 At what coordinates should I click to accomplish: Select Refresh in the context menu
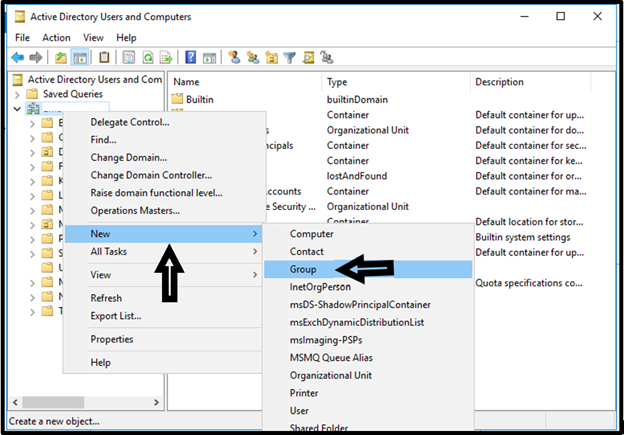click(x=106, y=298)
